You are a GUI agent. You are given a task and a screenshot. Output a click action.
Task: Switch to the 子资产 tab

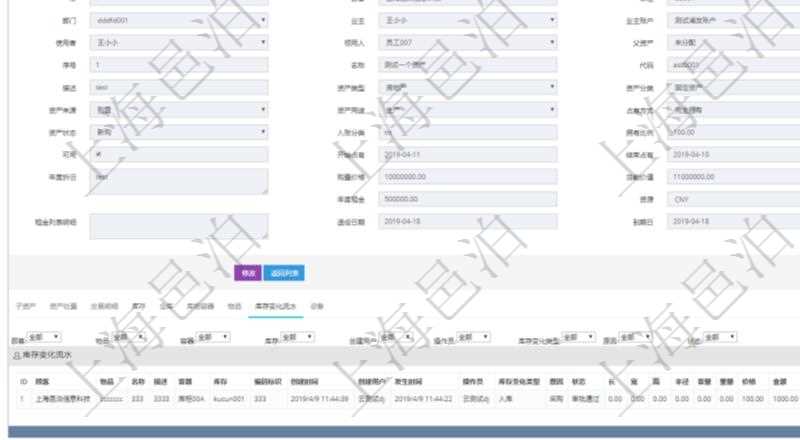25,306
